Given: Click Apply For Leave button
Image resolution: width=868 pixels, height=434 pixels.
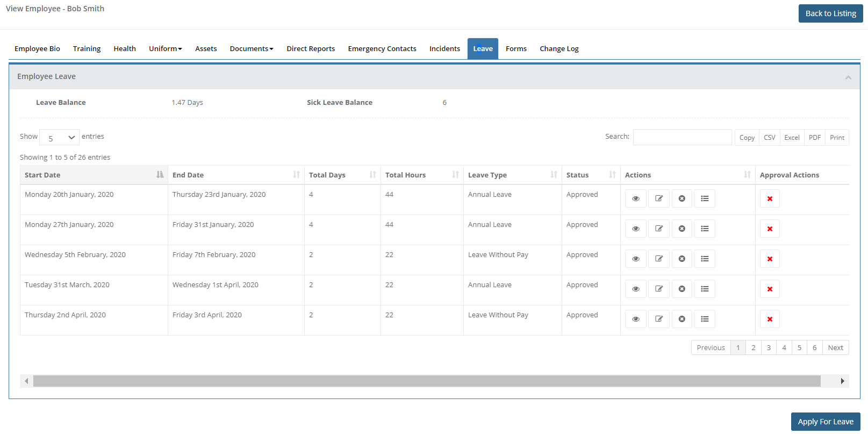Looking at the screenshot, I should [826, 422].
